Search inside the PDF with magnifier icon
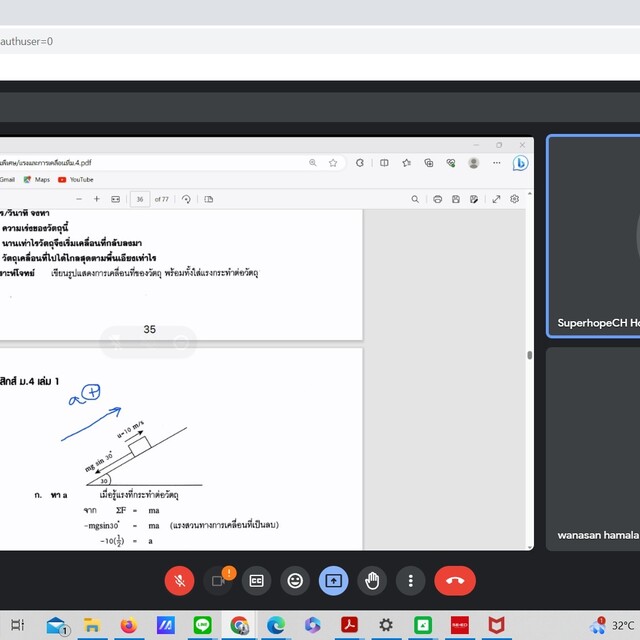The width and height of the screenshot is (640, 640). 415,199
